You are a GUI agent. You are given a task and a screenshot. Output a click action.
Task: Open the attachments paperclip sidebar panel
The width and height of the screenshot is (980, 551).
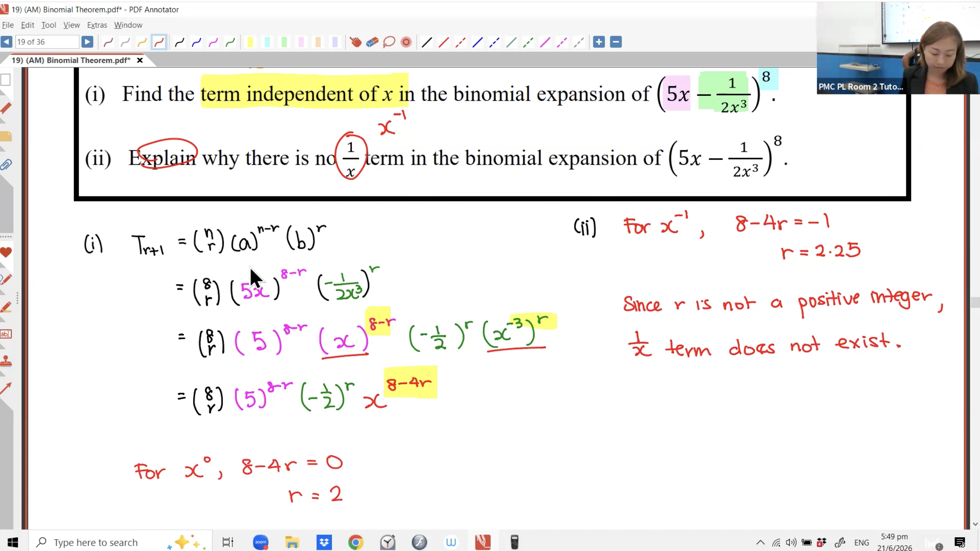6,165
